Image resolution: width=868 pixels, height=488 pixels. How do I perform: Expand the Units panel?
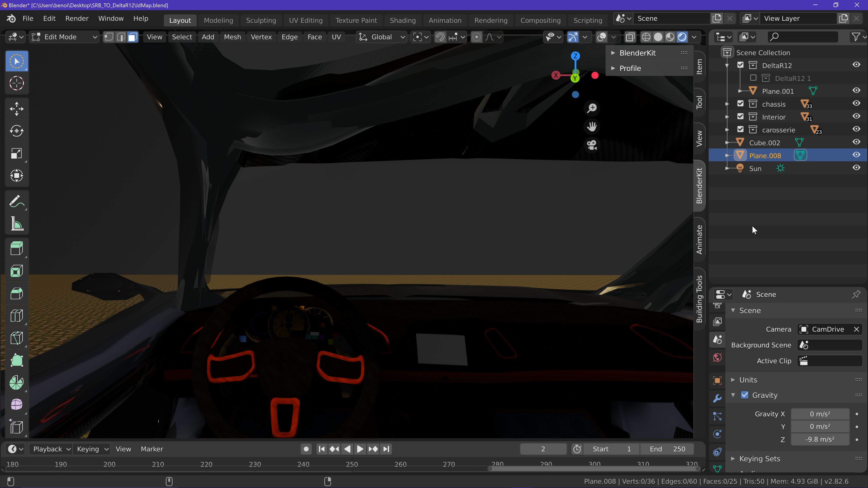(748, 380)
